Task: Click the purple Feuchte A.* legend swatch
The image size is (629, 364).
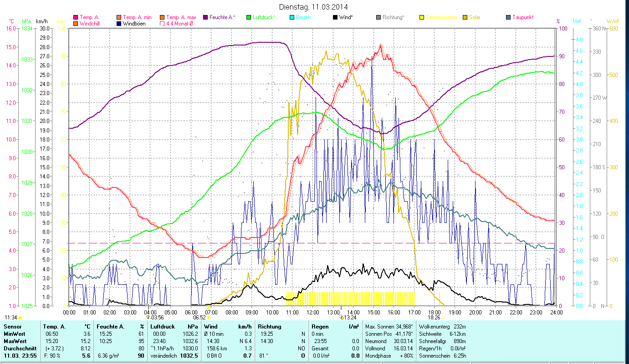Action: (205, 17)
